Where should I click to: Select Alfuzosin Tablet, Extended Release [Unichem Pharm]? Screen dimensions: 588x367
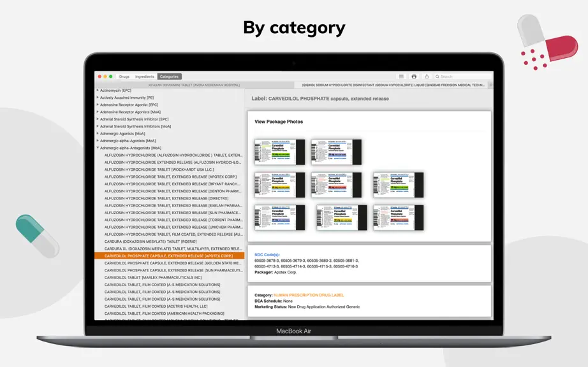170,227
